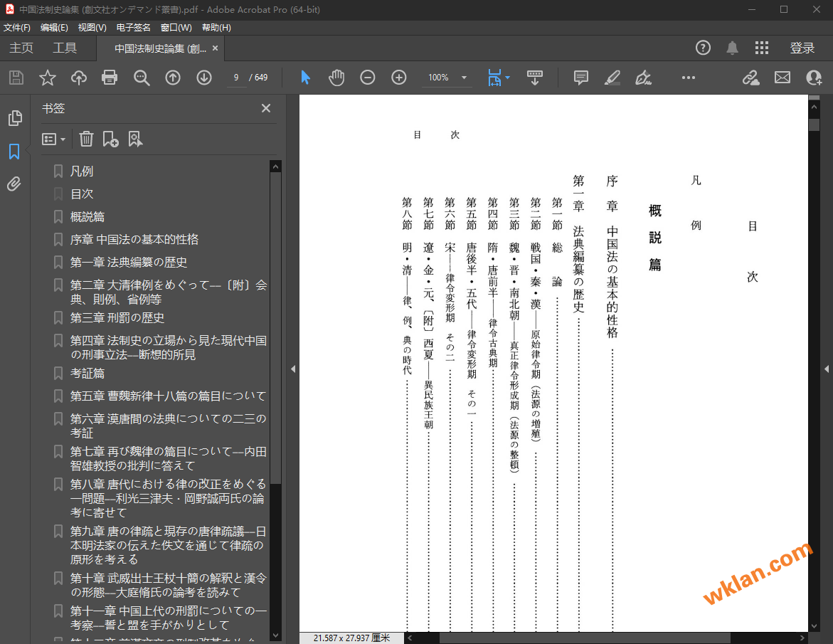Screen dimensions: 833x644
Task: Open the search tool in the toolbar
Action: click(142, 78)
